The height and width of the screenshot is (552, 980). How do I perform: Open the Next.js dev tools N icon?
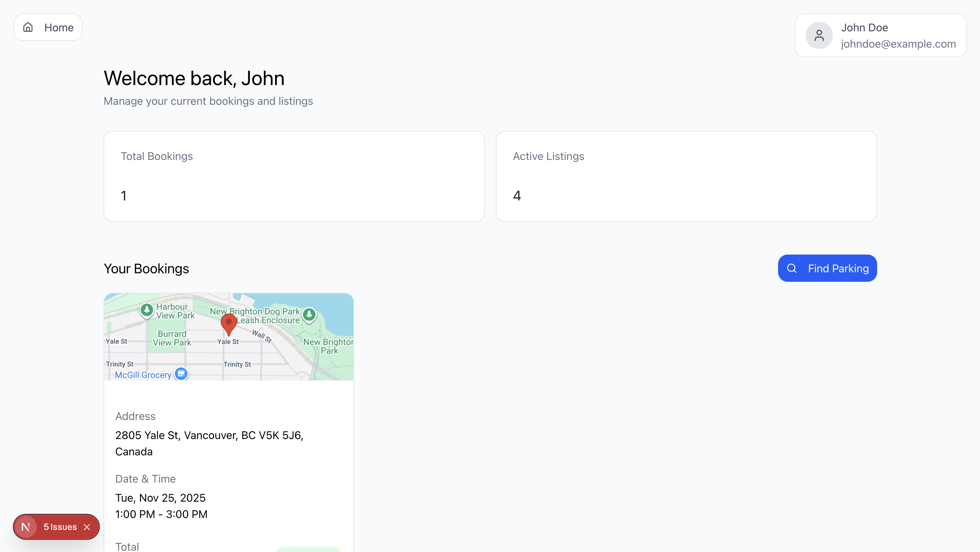26,527
